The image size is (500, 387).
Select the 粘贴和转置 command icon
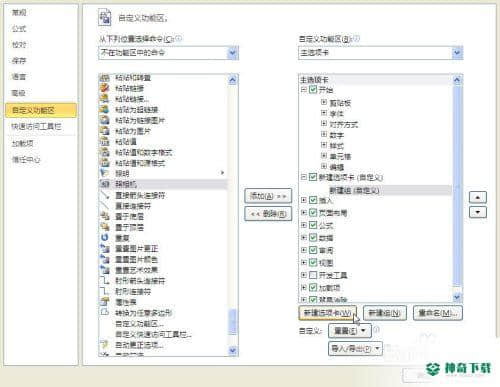[105, 78]
